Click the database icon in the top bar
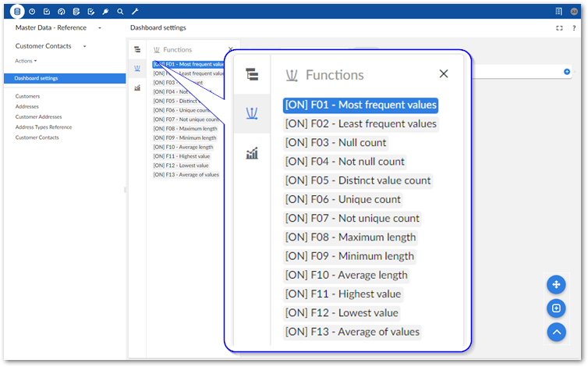 click(17, 12)
